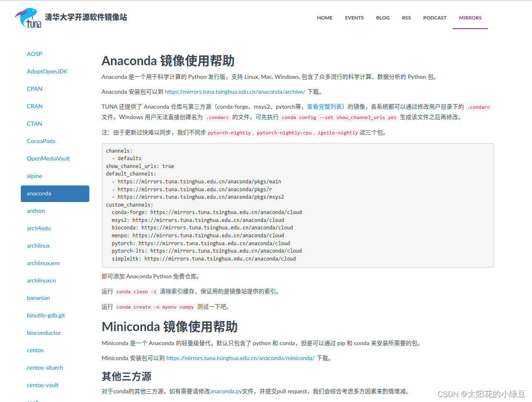Click the show_channel_urls: true config line
532x402 pixels.
click(x=140, y=166)
